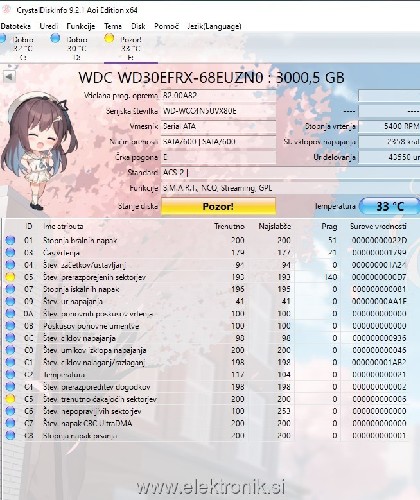The width and height of the screenshot is (420, 500).
Task: Click the threshold value 140
Action: click(331, 277)
